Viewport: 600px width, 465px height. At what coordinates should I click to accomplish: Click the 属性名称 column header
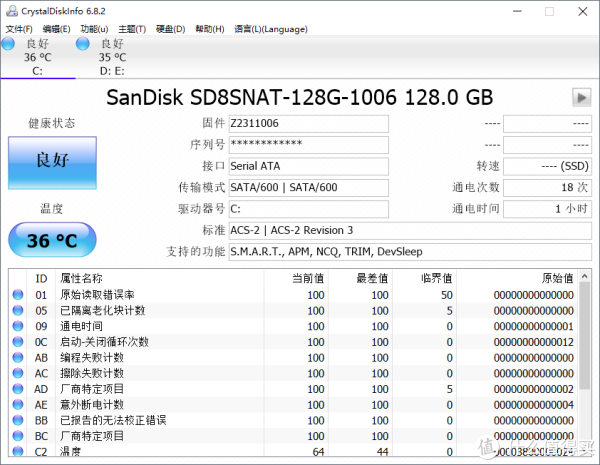160,278
